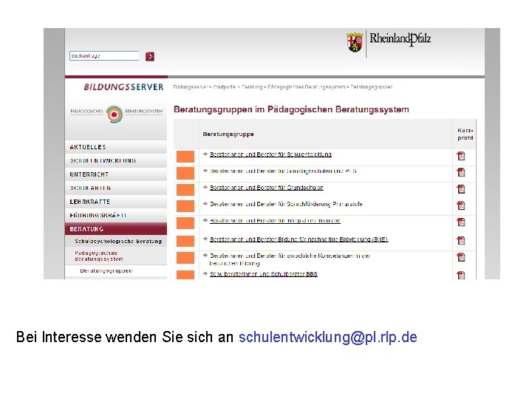Click the Beratung breadcrumb

click(252, 87)
